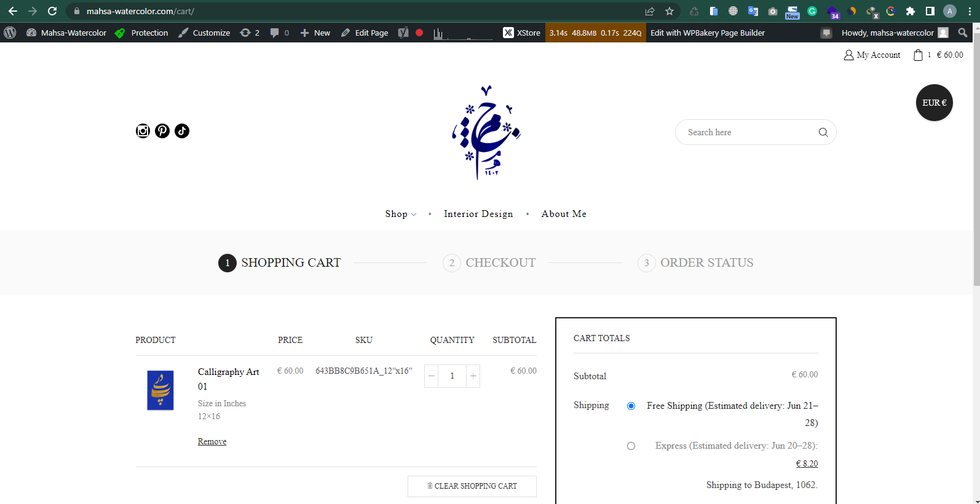The width and height of the screenshot is (980, 504).
Task: Click the quantity input field showing 1
Action: 452,376
